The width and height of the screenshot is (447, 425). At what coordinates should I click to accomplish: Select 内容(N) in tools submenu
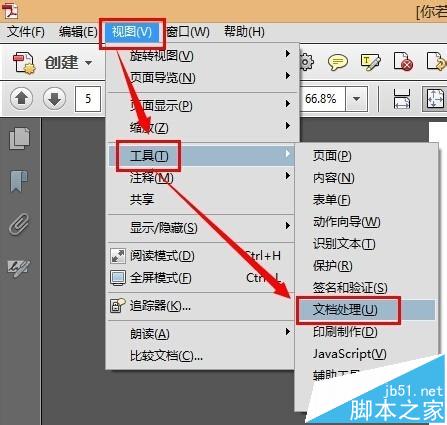tap(366, 177)
